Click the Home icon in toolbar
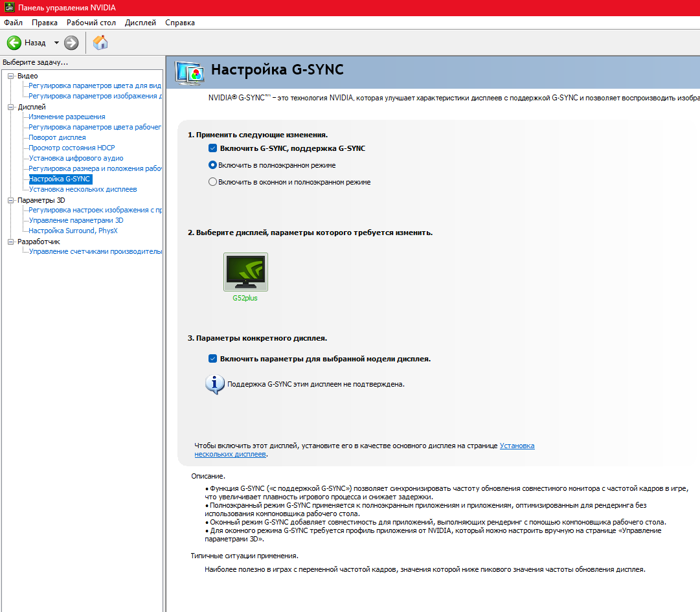Viewport: 700px width, 612px height. click(x=100, y=43)
